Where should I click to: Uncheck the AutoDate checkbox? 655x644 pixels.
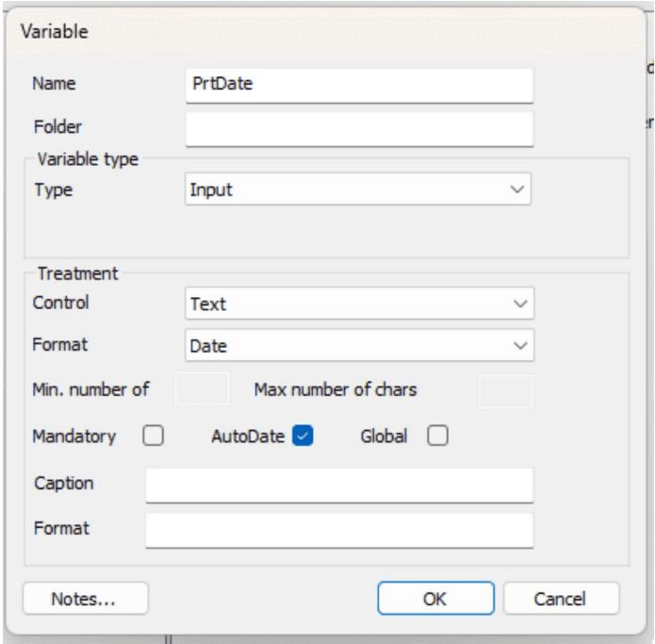[303, 437]
